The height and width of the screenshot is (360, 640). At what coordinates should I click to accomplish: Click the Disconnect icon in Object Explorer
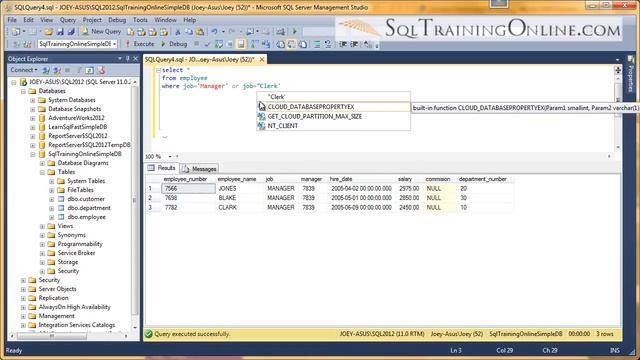57,70
